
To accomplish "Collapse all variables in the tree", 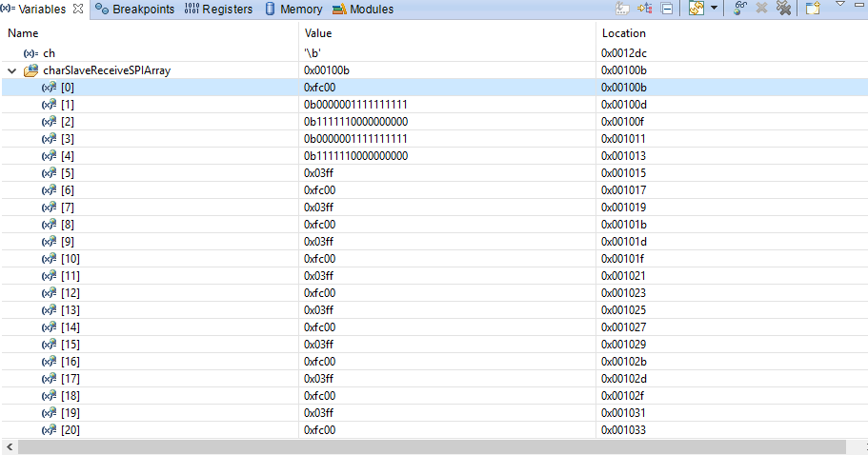I will click(x=667, y=9).
